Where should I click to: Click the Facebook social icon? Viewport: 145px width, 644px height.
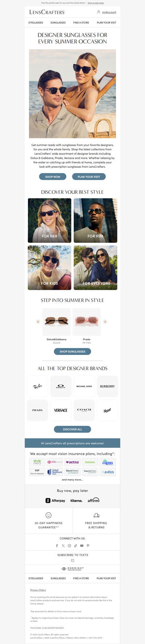coord(57,546)
